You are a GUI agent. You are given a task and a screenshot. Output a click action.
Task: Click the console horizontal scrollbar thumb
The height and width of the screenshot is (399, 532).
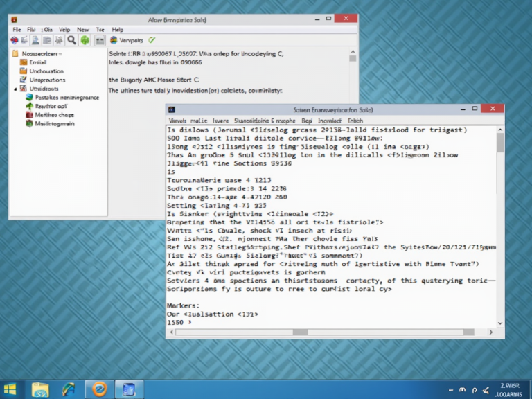300,332
